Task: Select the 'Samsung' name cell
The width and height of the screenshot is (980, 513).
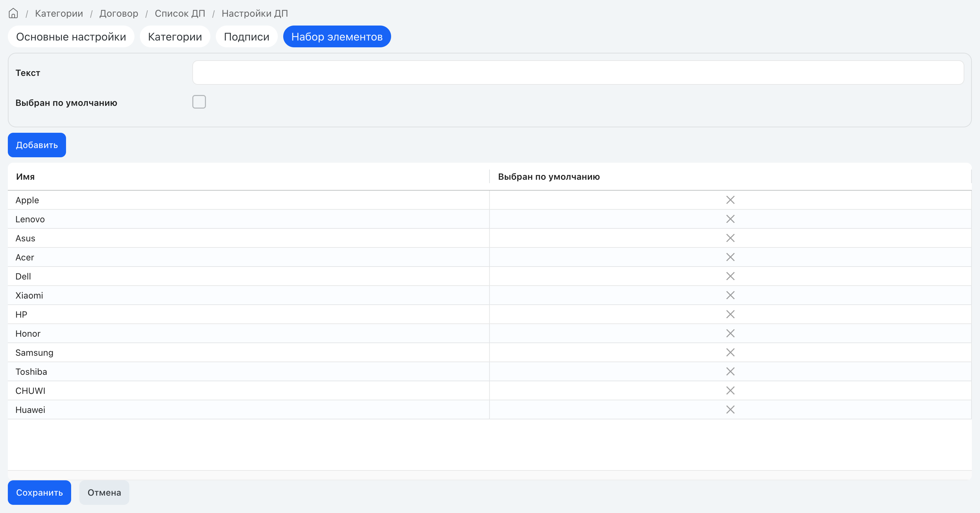Action: tap(248, 352)
